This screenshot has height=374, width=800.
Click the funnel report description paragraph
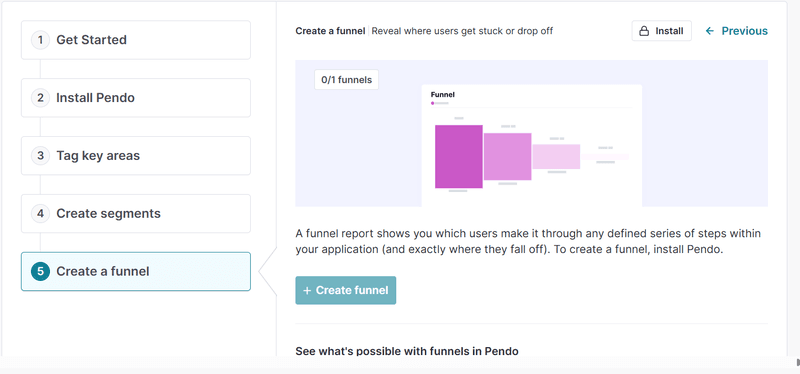click(528, 242)
